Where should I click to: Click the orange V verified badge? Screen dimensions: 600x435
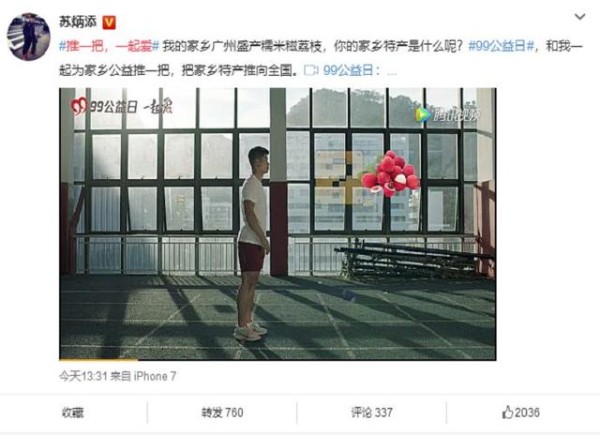[109, 23]
